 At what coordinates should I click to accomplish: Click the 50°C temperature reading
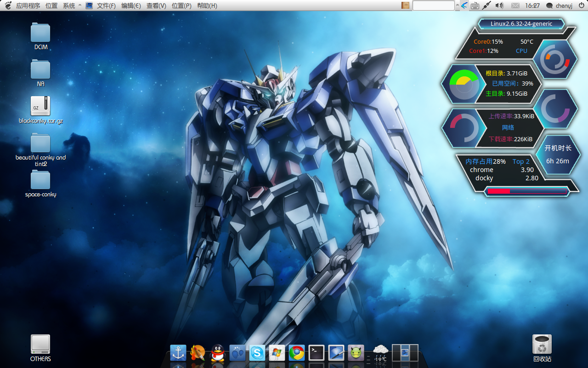coord(527,42)
